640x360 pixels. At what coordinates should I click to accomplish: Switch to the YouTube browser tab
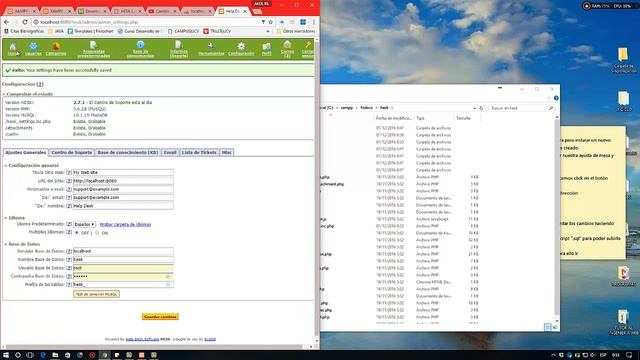[x=162, y=11]
